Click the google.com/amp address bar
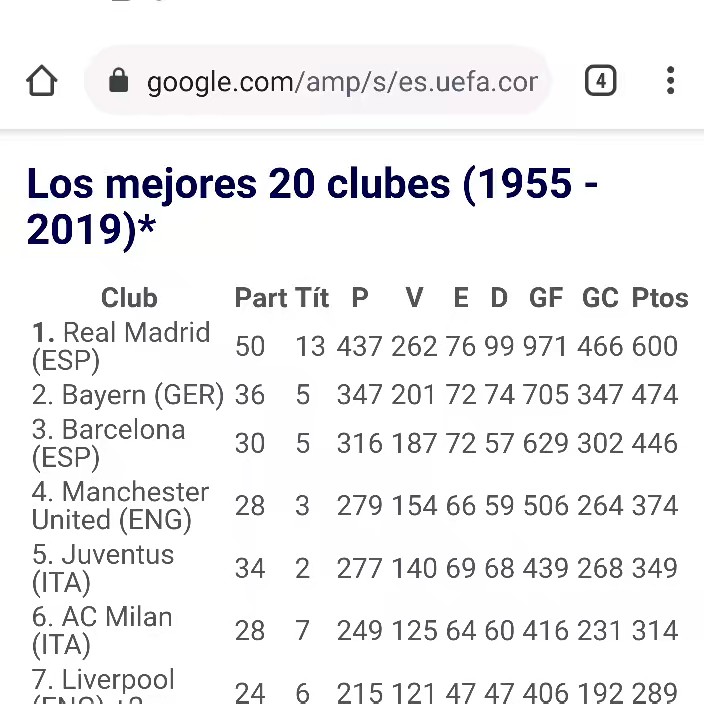 pyautogui.click(x=340, y=81)
